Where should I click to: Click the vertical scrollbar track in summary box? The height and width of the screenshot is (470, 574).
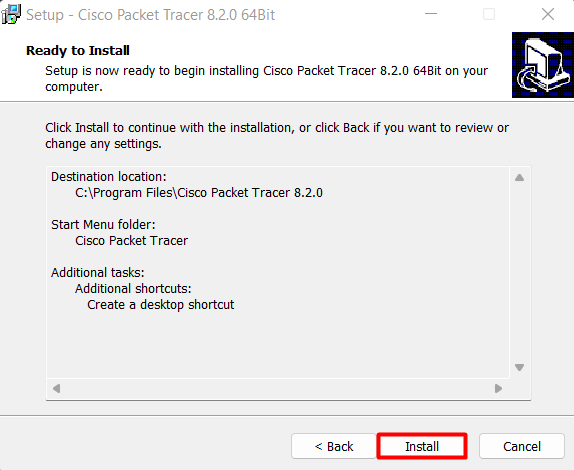pyautogui.click(x=519, y=273)
